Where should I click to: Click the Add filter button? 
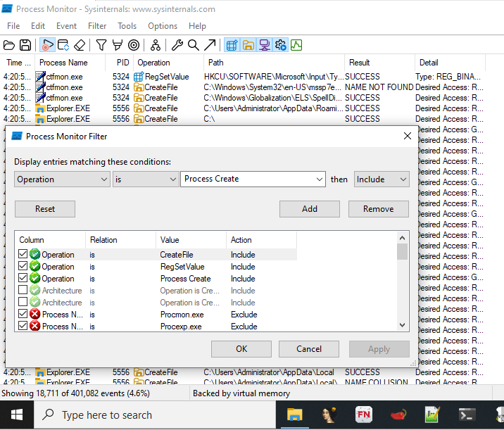310,209
